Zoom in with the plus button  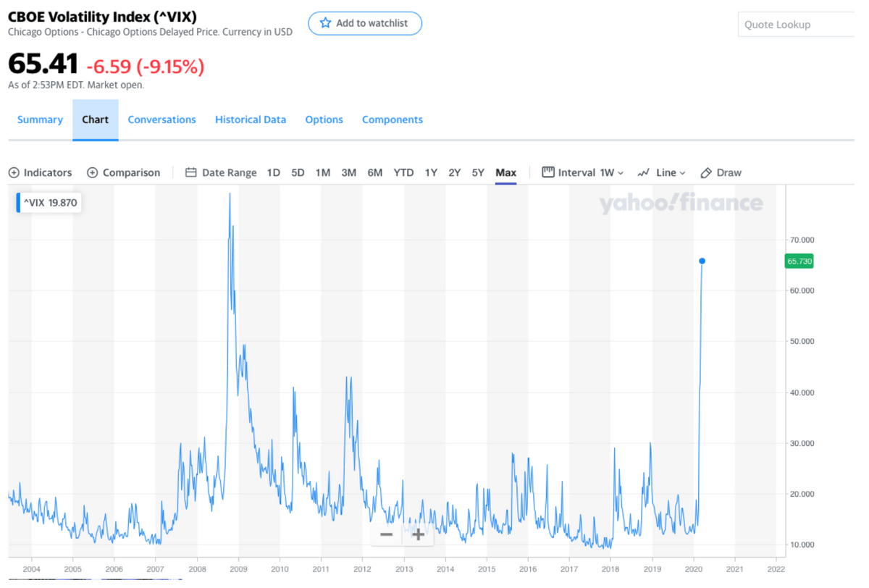(x=418, y=534)
